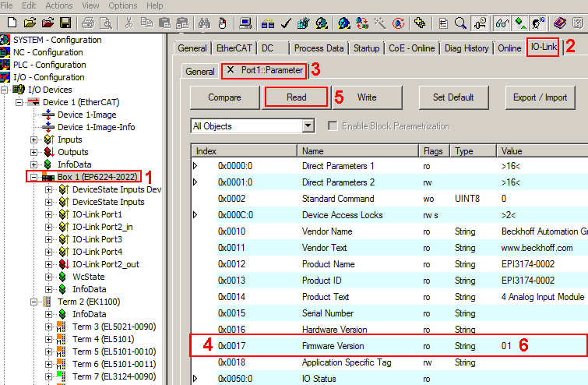Select the inner General sub-tab

pyautogui.click(x=200, y=72)
